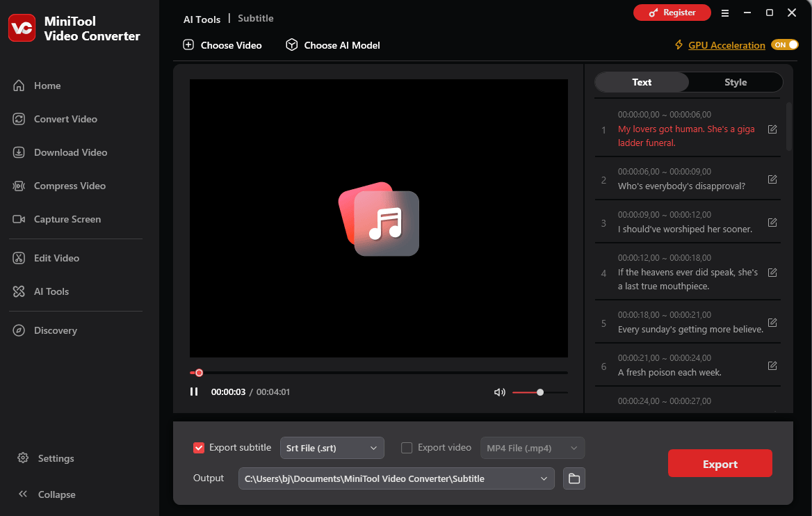Viewport: 812px width, 516px height.
Task: Select 'Who's everybody's disapproval?' subtitle text
Action: click(681, 186)
